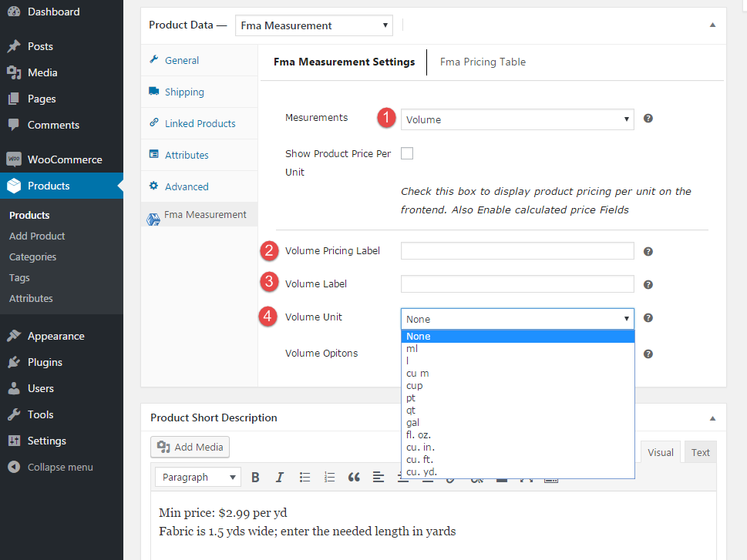Click the Add Media button
Image resolution: width=747 pixels, height=560 pixels.
[x=190, y=447]
